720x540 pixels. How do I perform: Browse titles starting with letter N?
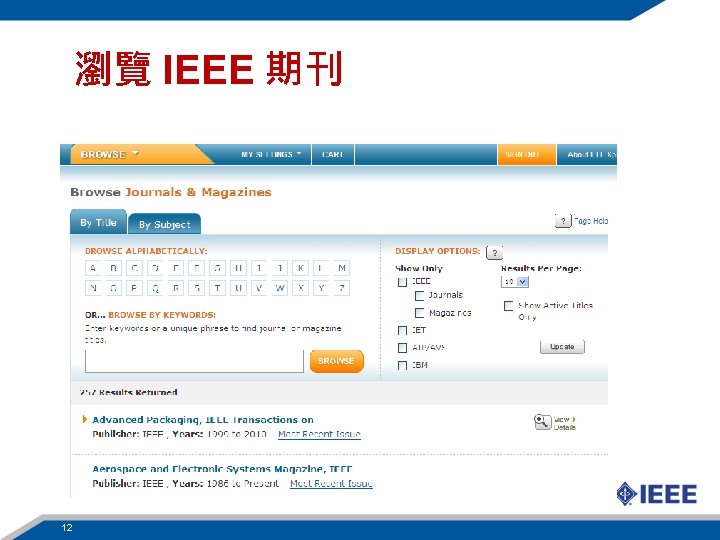pos(93,288)
